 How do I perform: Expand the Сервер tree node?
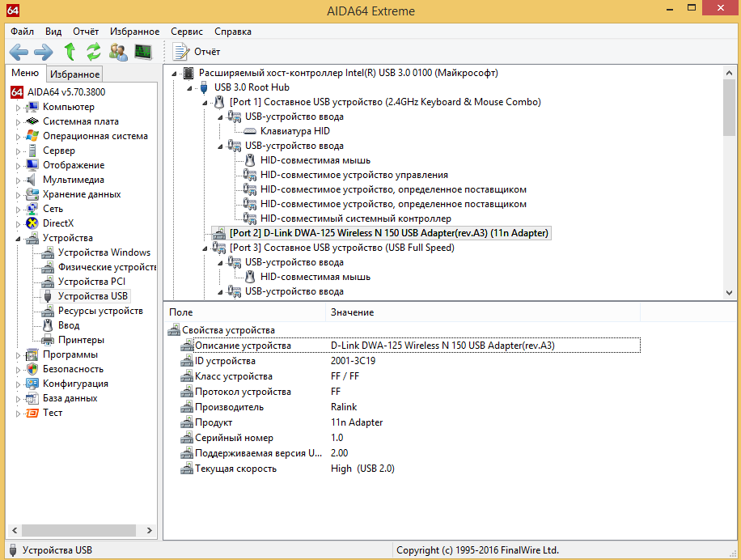(18, 151)
